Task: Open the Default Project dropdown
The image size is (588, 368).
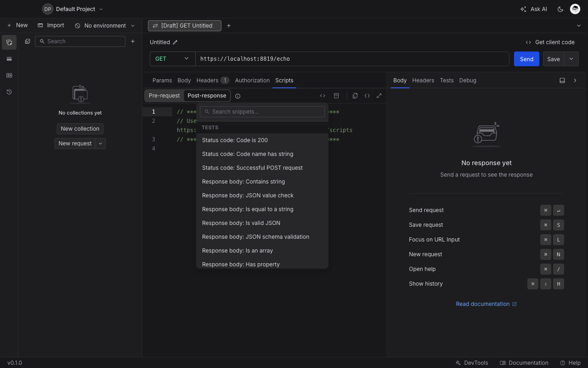Action: (73, 9)
